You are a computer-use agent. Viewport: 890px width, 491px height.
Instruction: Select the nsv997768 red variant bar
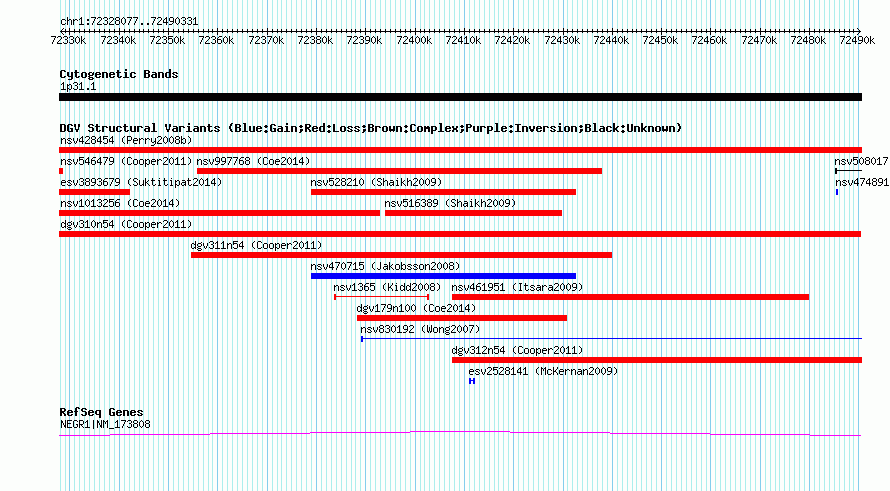pos(400,171)
